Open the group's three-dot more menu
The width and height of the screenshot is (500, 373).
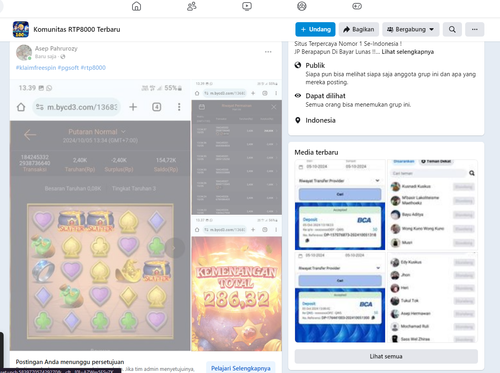click(475, 29)
